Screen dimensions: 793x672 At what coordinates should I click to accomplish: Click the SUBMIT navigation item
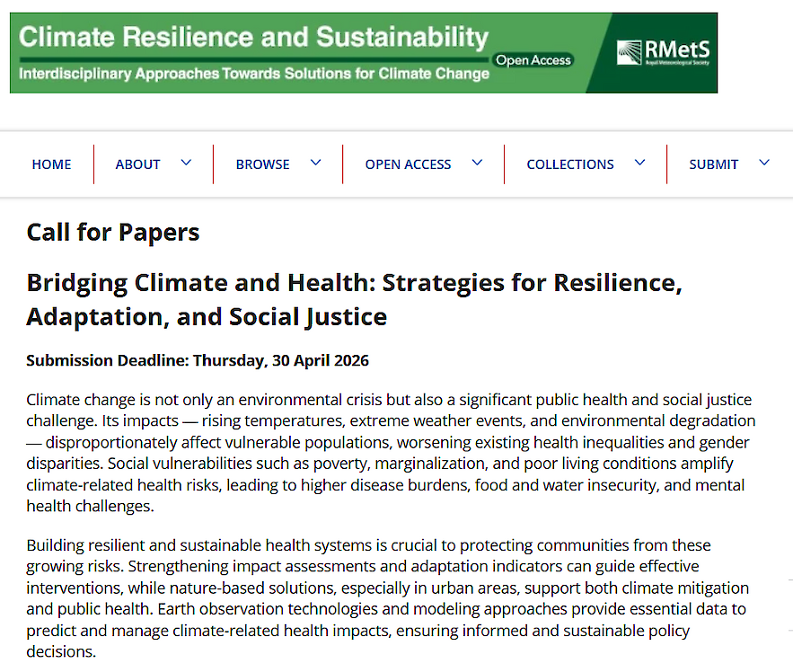pyautogui.click(x=713, y=164)
